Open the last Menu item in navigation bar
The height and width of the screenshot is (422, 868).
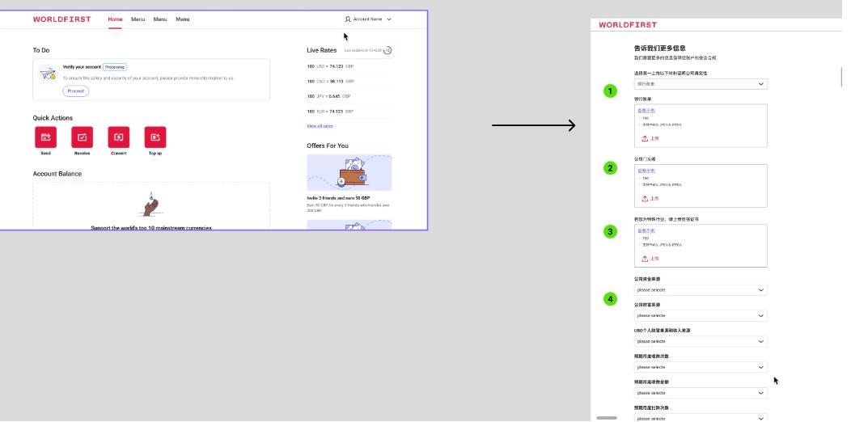[x=183, y=19]
